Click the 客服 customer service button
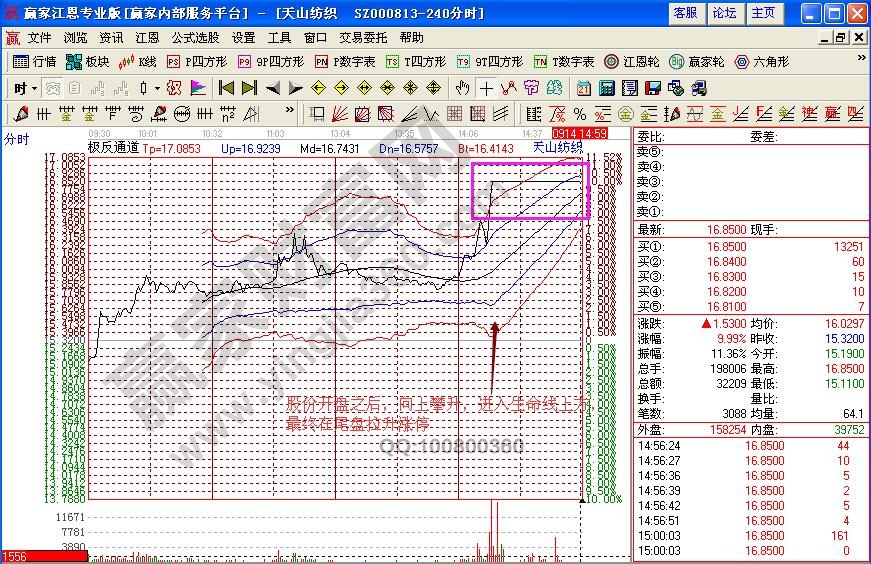The width and height of the screenshot is (871, 564). [685, 13]
